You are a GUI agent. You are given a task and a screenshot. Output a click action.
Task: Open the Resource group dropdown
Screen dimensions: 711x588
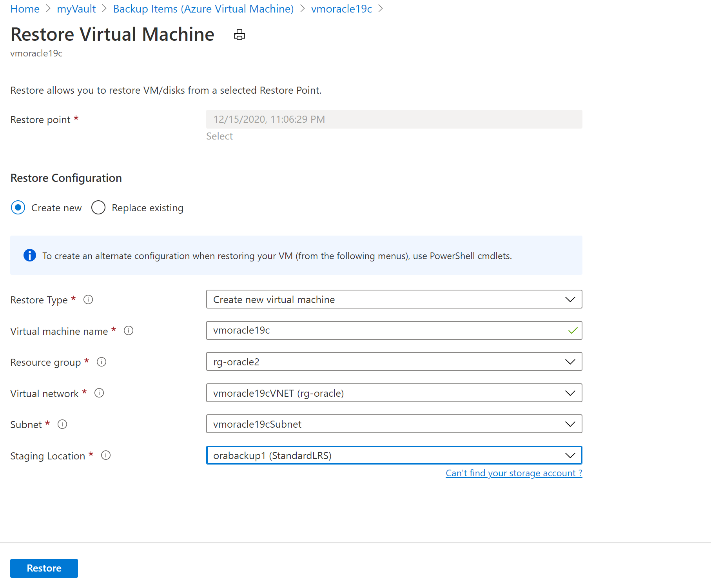394,362
